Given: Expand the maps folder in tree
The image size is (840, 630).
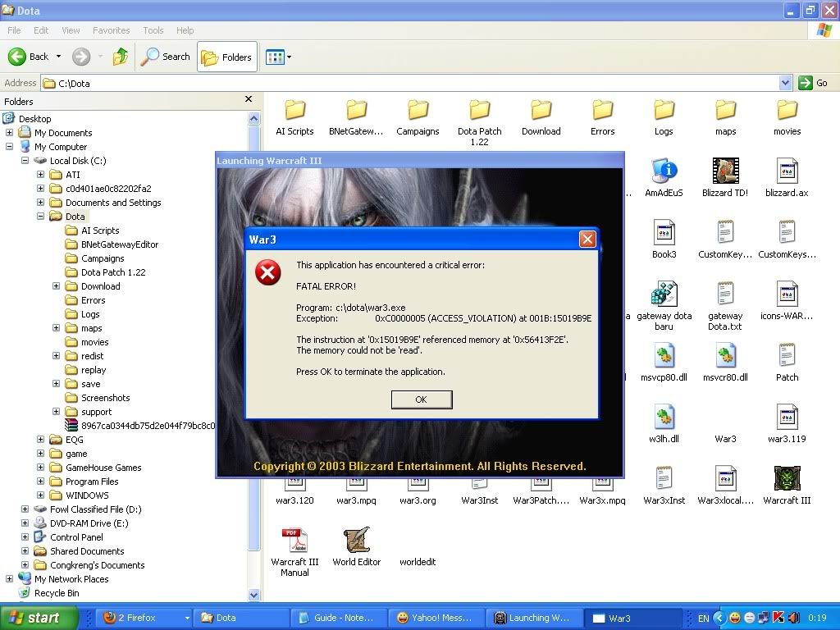Looking at the screenshot, I should [57, 328].
